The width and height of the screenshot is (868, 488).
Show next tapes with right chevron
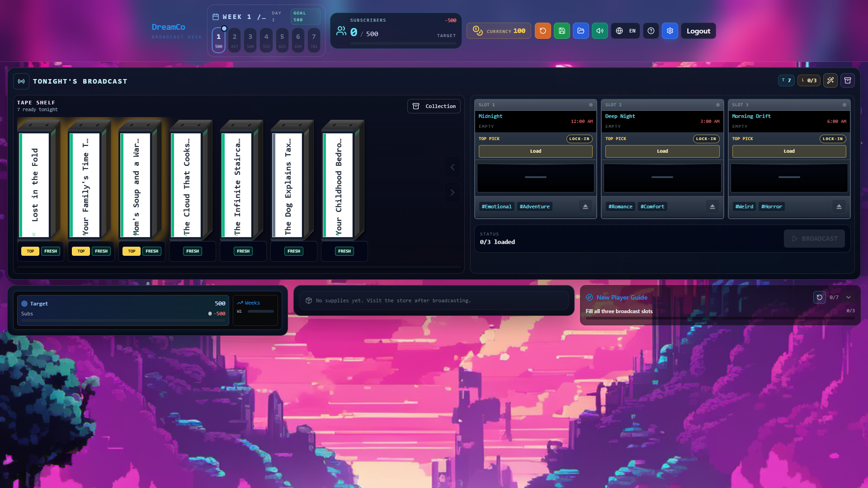coord(452,192)
